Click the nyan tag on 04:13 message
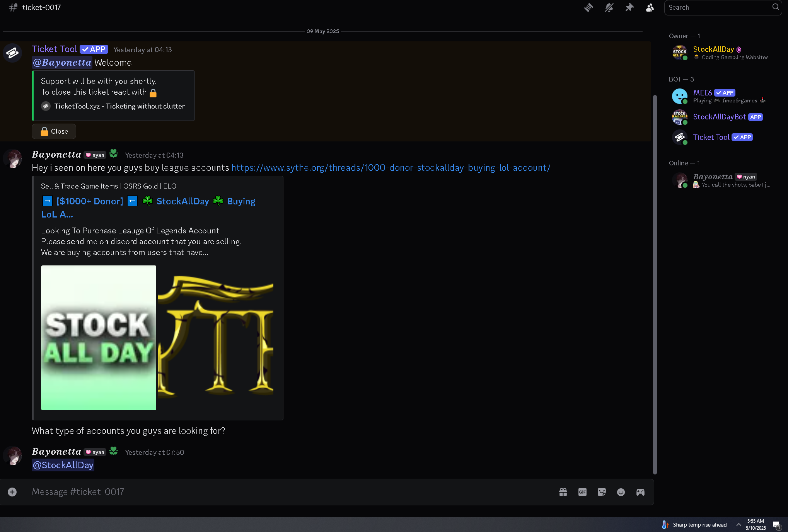This screenshot has width=788, height=532. (95, 155)
